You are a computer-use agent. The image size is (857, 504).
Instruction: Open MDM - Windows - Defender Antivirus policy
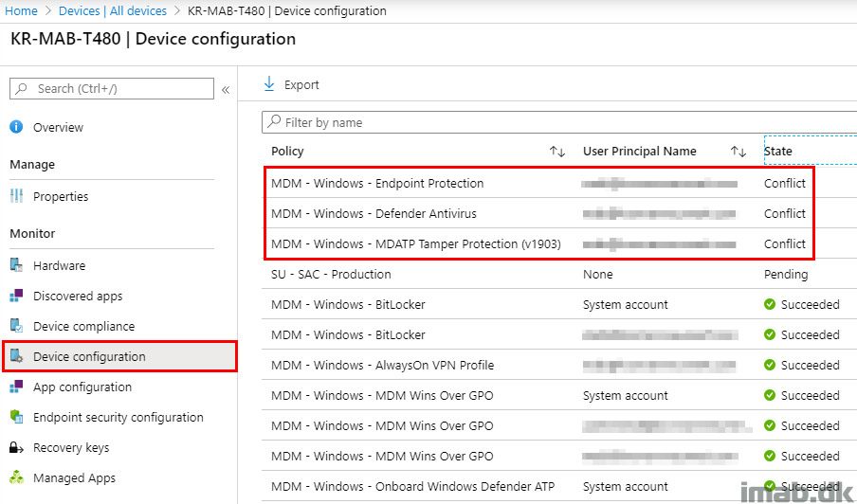[x=374, y=213]
